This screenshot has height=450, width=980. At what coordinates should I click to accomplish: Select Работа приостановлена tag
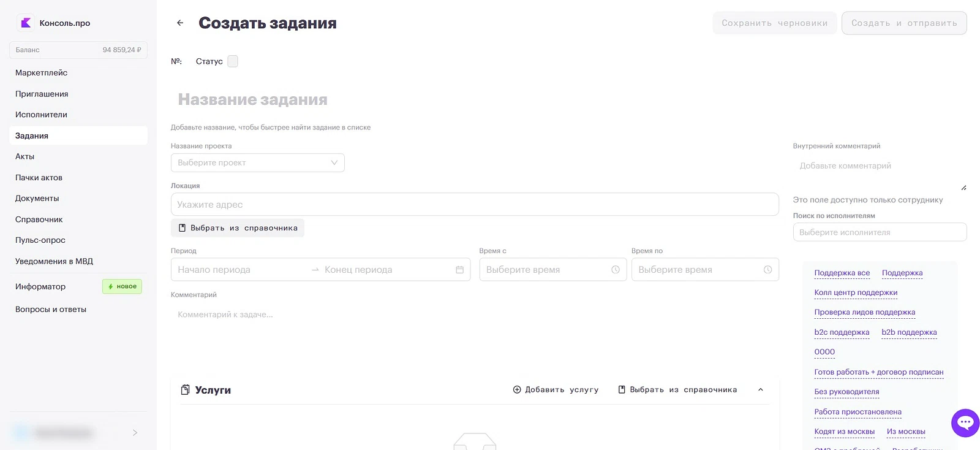pos(858,412)
